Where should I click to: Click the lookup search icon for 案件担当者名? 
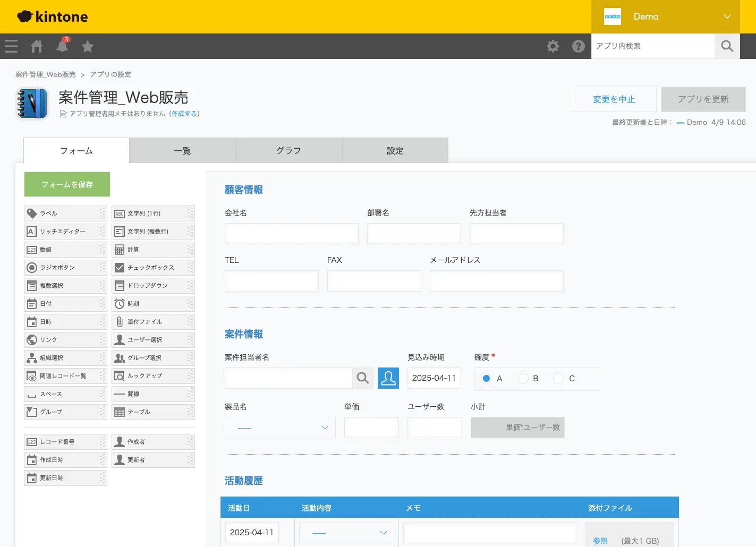pos(363,378)
